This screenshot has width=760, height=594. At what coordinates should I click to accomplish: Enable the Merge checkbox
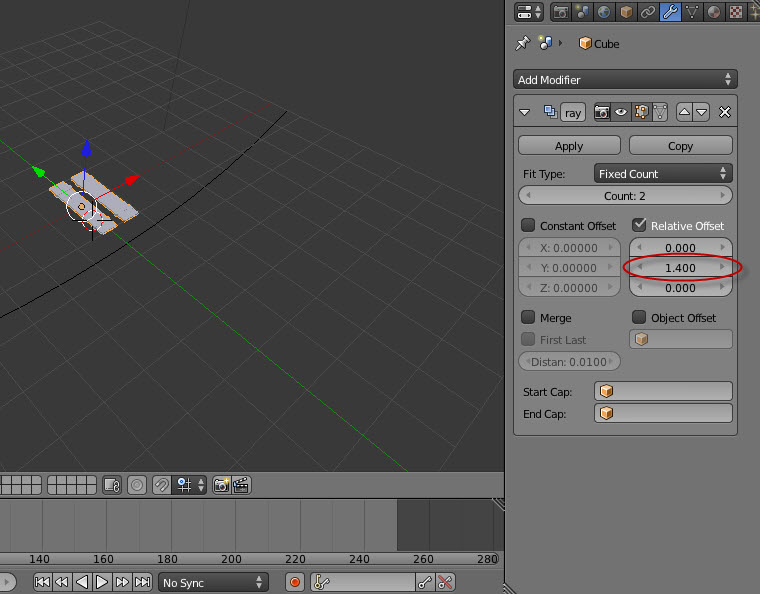point(528,317)
